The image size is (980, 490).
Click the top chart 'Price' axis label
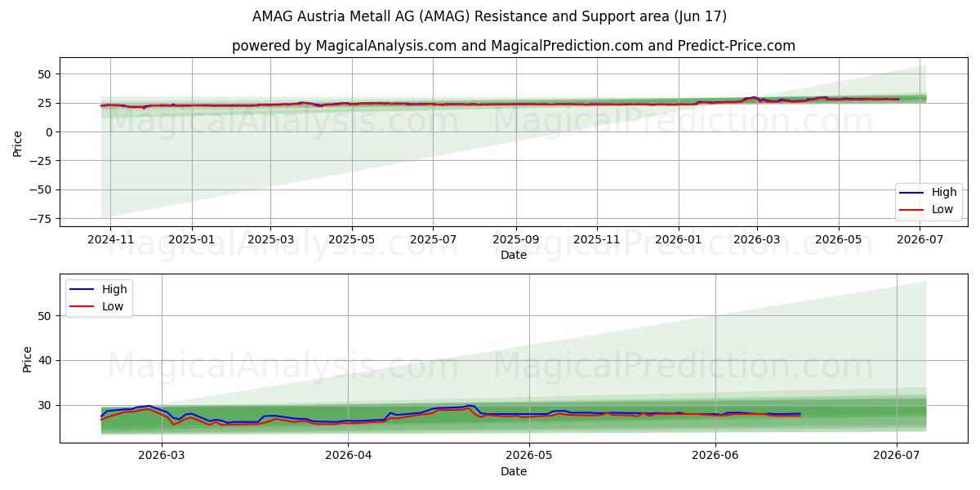18,143
